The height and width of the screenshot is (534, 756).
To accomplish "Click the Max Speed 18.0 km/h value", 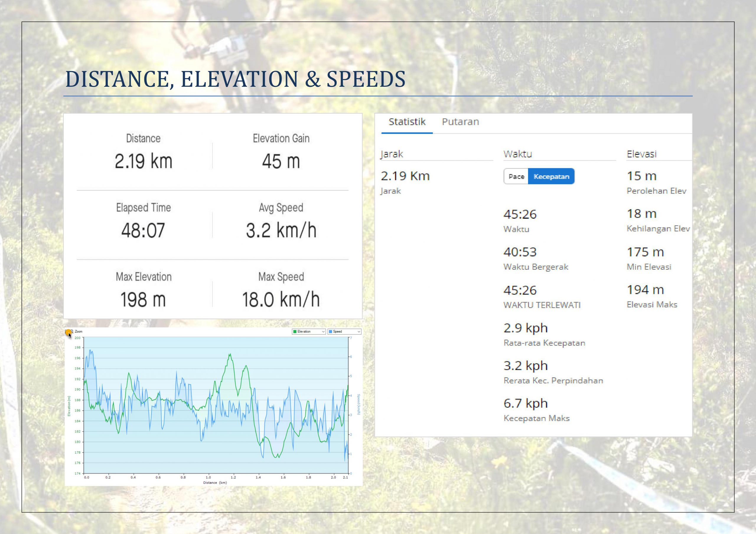I will 281,299.
